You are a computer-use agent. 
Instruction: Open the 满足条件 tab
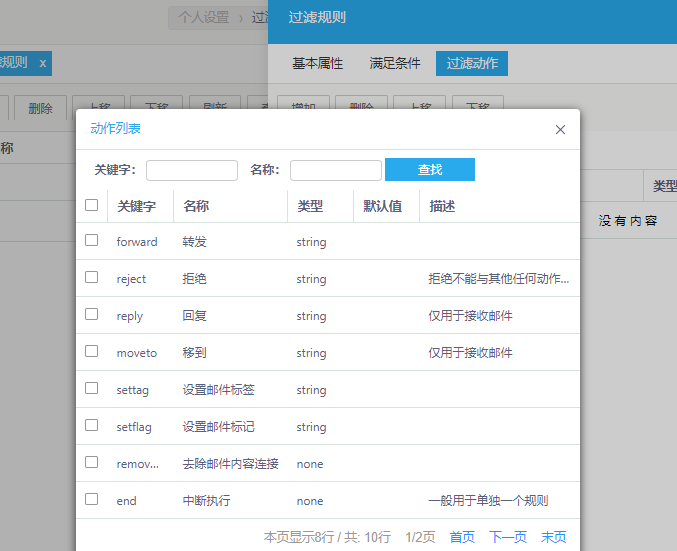pyautogui.click(x=395, y=63)
